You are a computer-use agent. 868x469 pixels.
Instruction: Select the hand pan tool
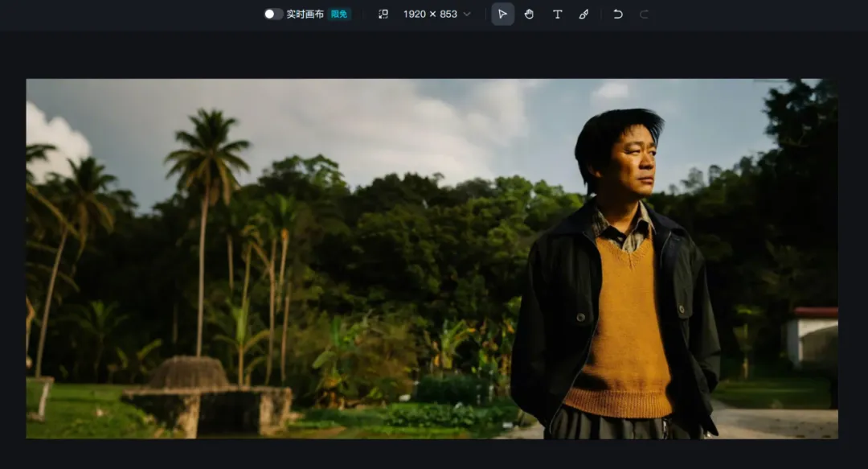pyautogui.click(x=529, y=14)
